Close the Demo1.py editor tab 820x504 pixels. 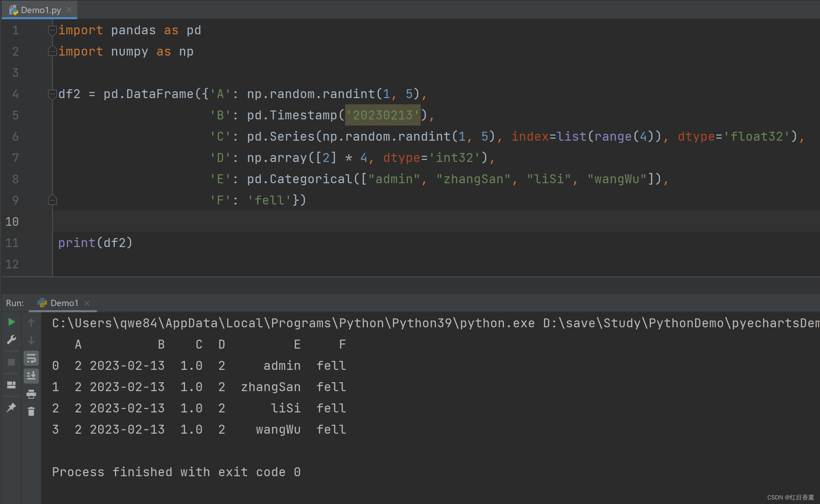coord(69,10)
